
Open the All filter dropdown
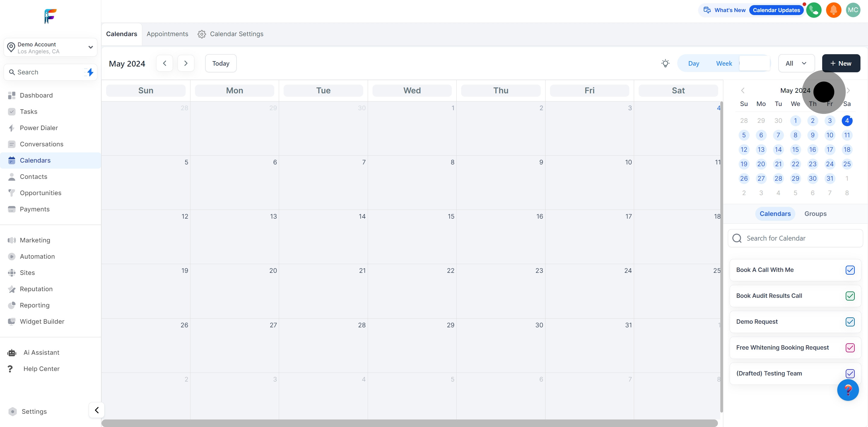pyautogui.click(x=796, y=63)
